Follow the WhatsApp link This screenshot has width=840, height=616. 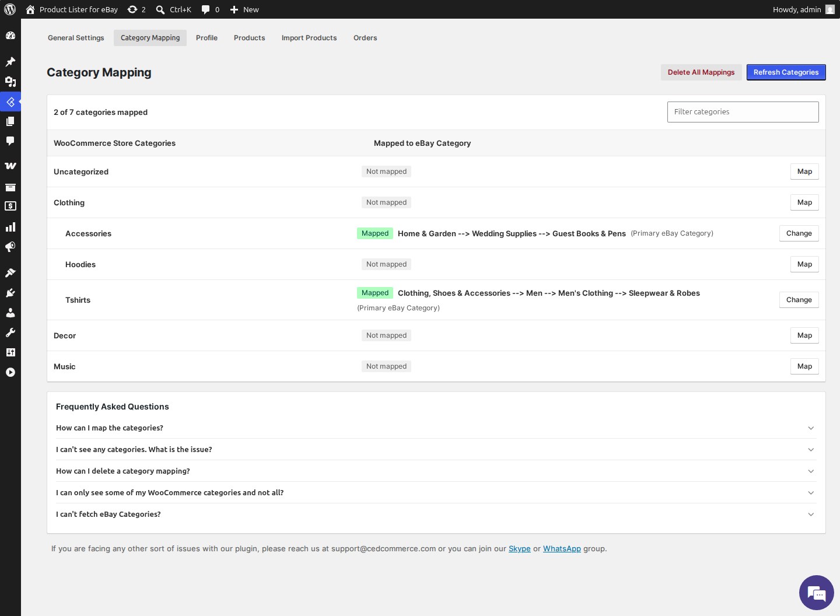coord(562,549)
